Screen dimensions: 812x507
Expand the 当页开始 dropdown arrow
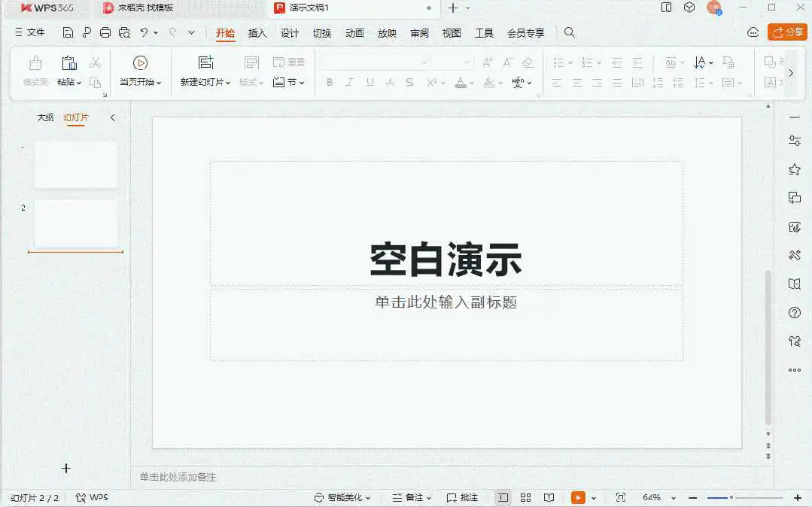(159, 83)
